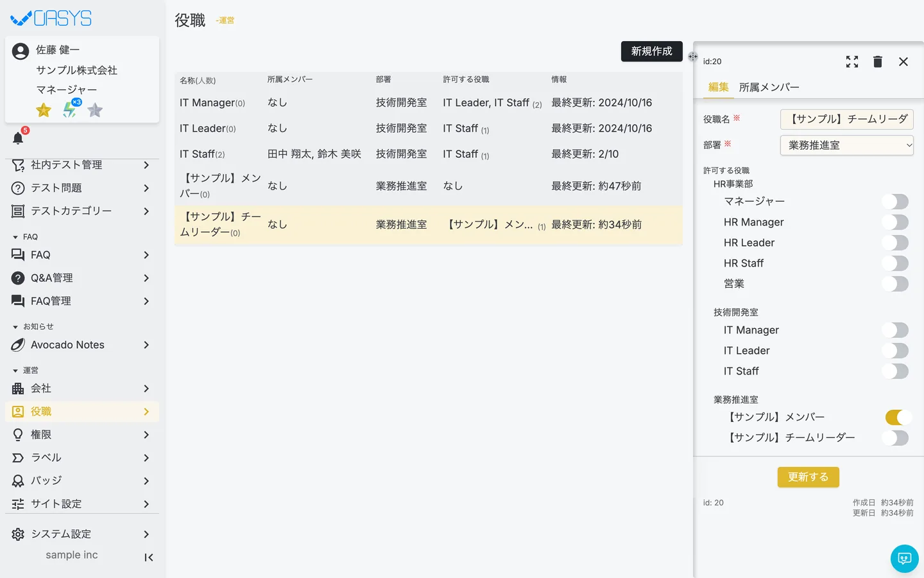Open the chat support bubble icon
The width and height of the screenshot is (924, 578).
pos(905,559)
